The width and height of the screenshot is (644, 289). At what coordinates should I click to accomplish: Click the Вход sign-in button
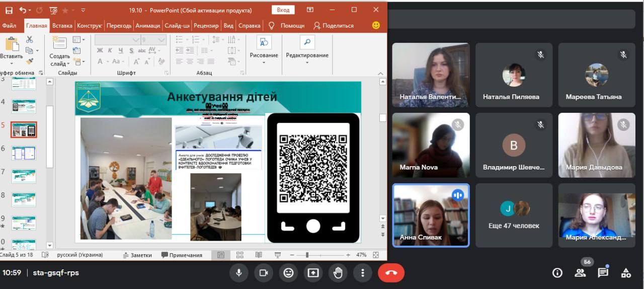tap(283, 10)
